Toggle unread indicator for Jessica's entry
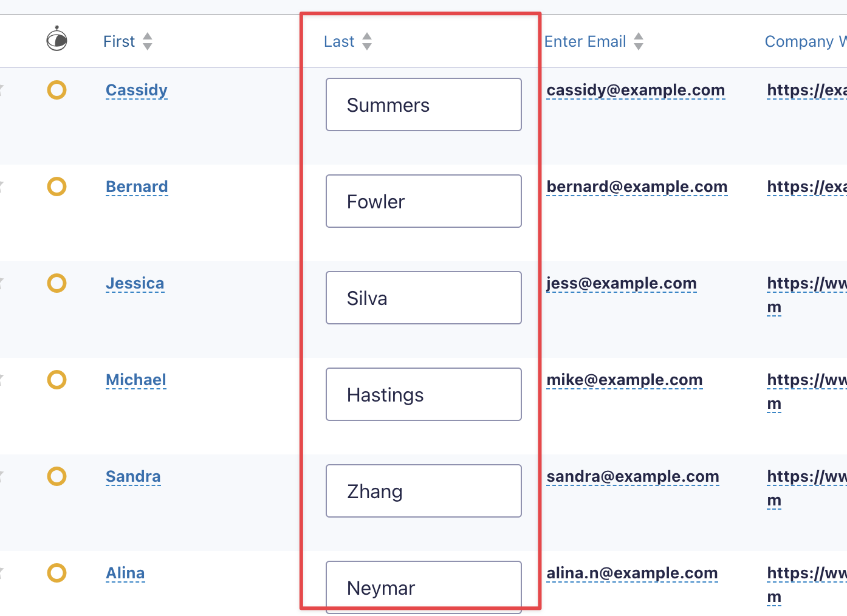The height and width of the screenshot is (616, 847). pyautogui.click(x=57, y=283)
